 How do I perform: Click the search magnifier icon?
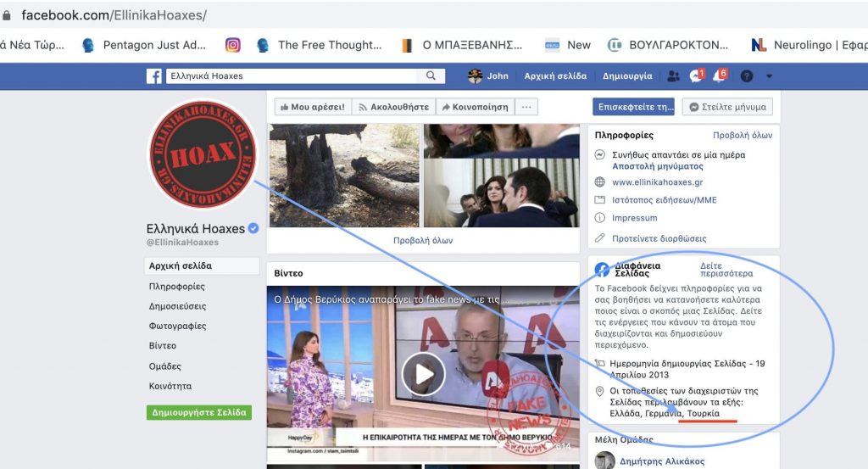point(431,76)
